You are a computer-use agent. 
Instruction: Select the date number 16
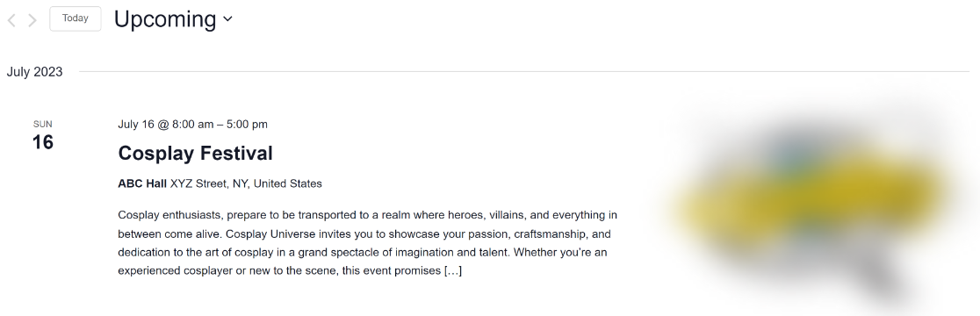click(x=42, y=142)
